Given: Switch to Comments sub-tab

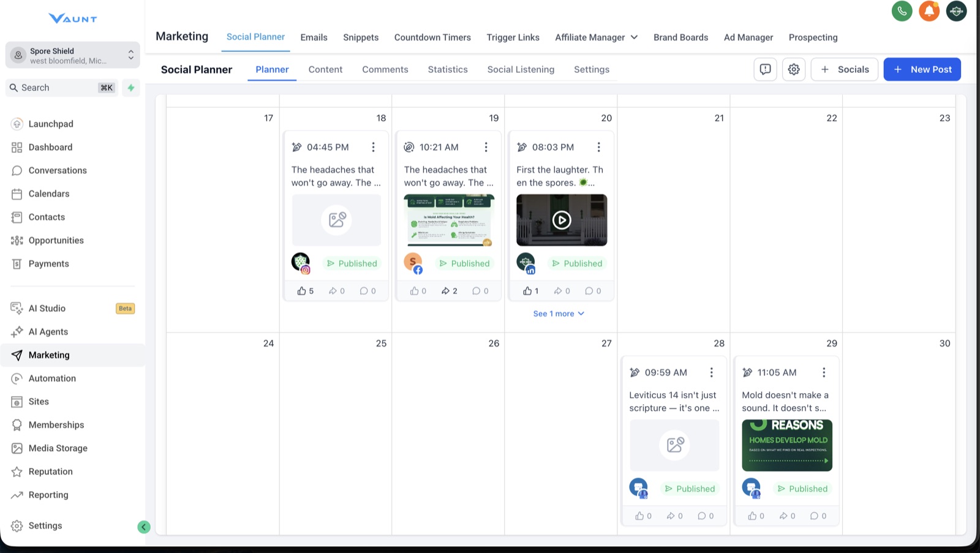Looking at the screenshot, I should point(385,69).
